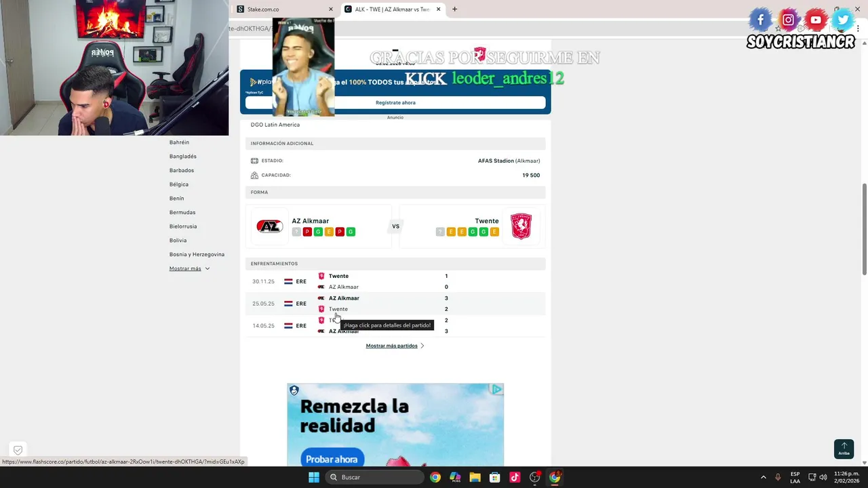Open Bahréin in the country list
868x488 pixels.
[x=179, y=142]
